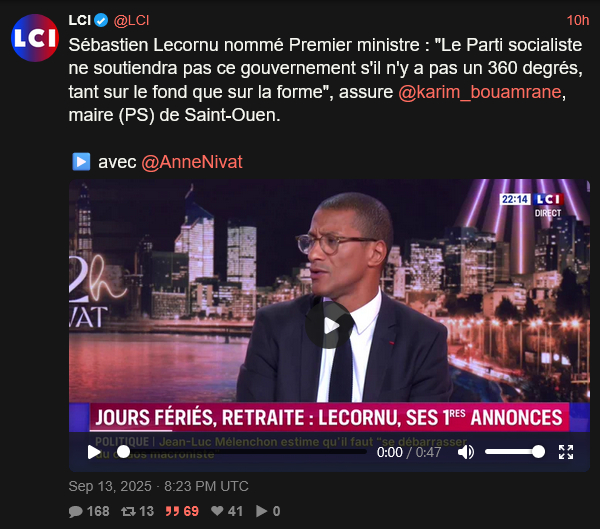Click the retweet icon showing 13
The image size is (600, 529).
pyautogui.click(x=128, y=511)
